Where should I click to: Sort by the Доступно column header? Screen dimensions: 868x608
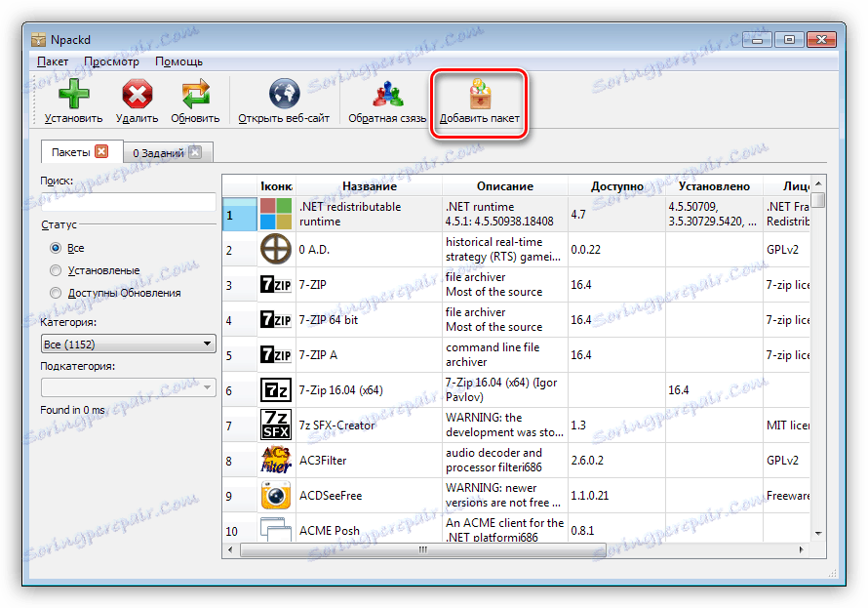(x=616, y=186)
